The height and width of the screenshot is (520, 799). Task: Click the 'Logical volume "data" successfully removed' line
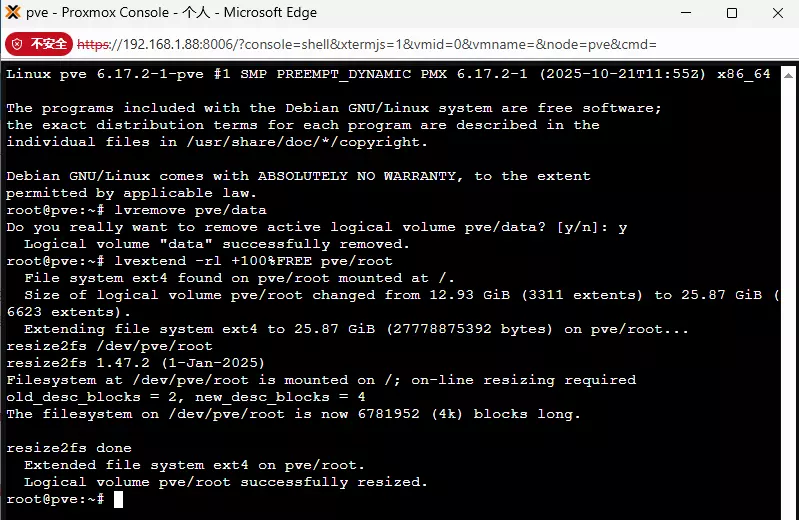pyautogui.click(x=217, y=244)
